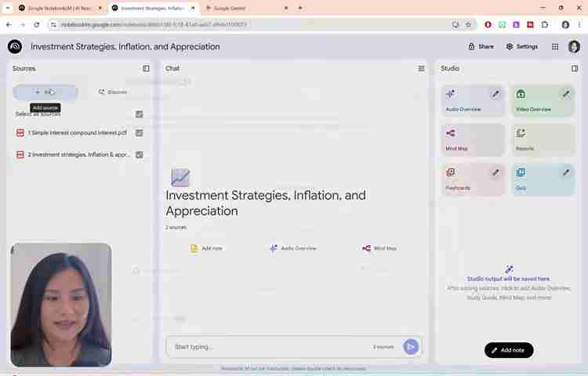Toggle checkbox for investment strategies source
Viewport: 588px width, 376px height.
pos(139,154)
